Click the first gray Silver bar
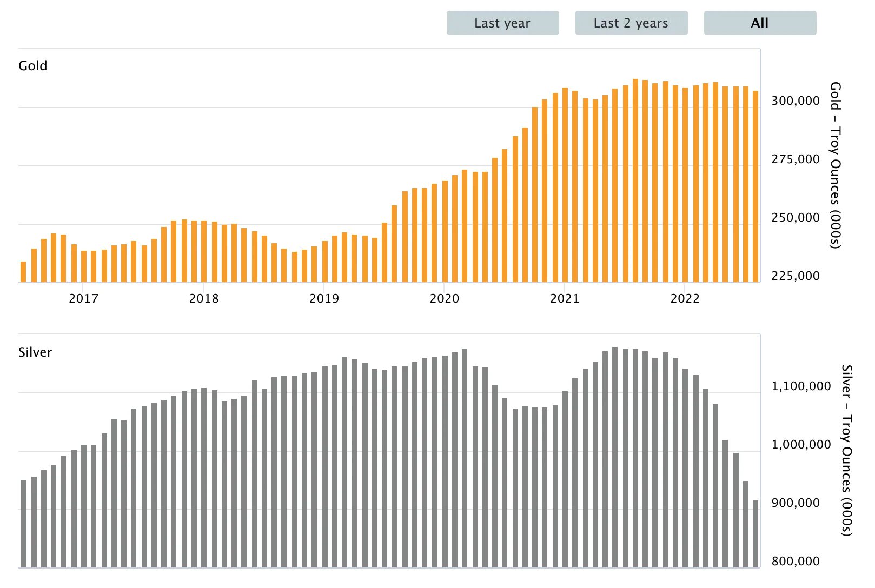The width and height of the screenshot is (875, 588). pyautogui.click(x=23, y=524)
